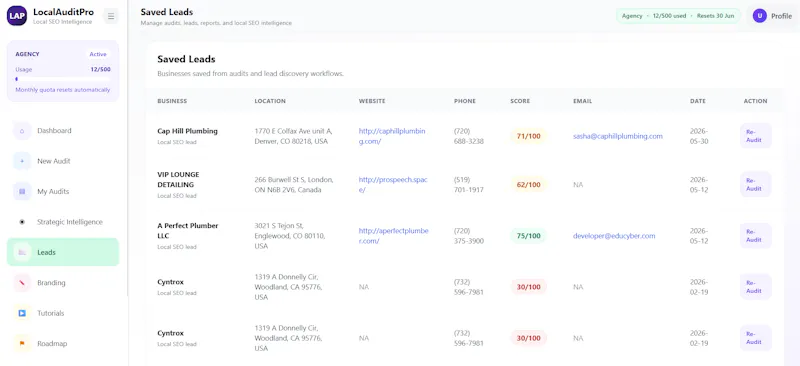Viewport: 800px width, 366px height.
Task: Click the 75/100 score badge
Action: (529, 236)
